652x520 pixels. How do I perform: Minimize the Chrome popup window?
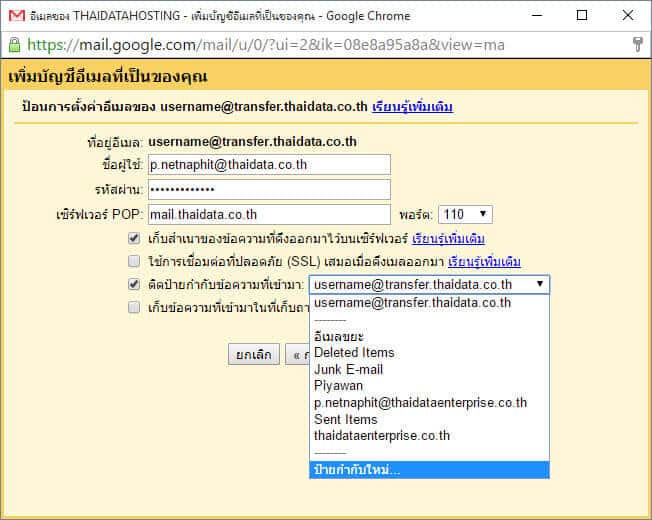pyautogui.click(x=537, y=15)
